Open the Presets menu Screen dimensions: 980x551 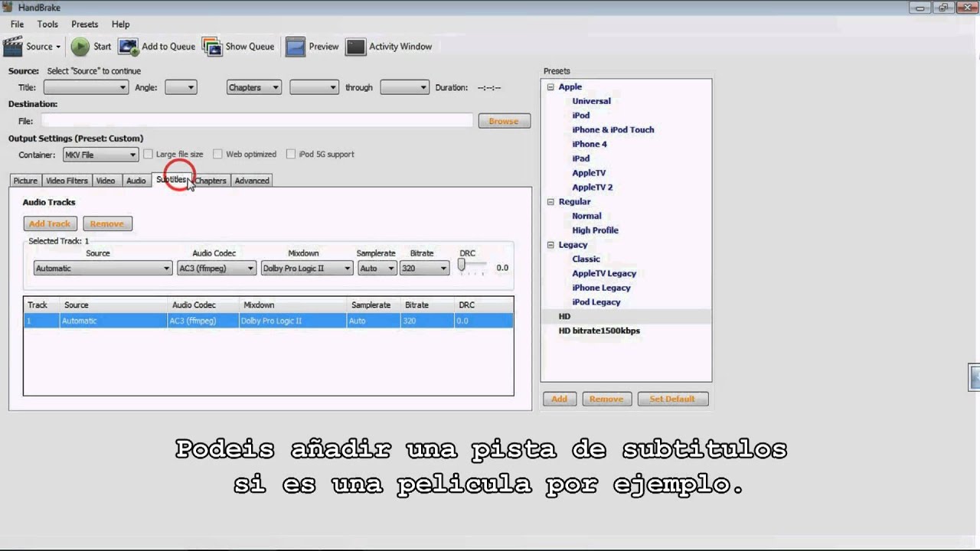85,24
